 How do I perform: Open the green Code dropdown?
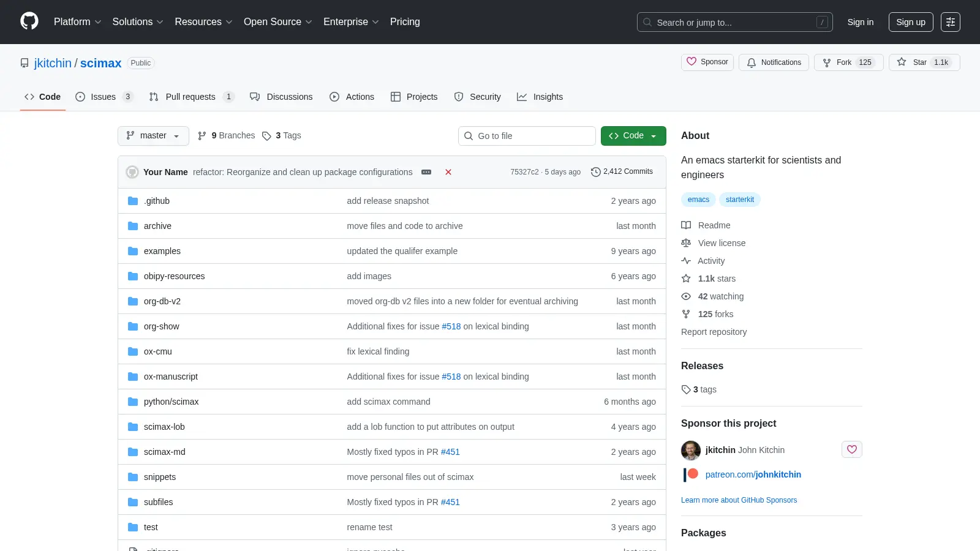pos(633,136)
